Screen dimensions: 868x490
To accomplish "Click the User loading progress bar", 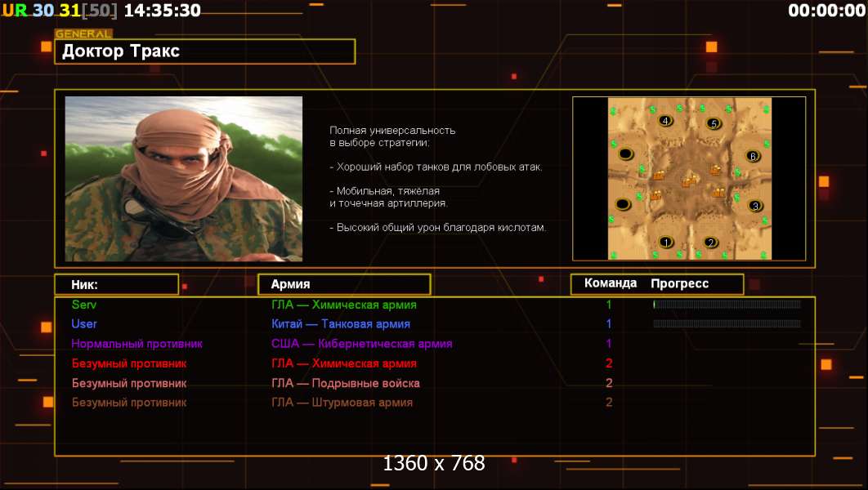I will tap(727, 323).
